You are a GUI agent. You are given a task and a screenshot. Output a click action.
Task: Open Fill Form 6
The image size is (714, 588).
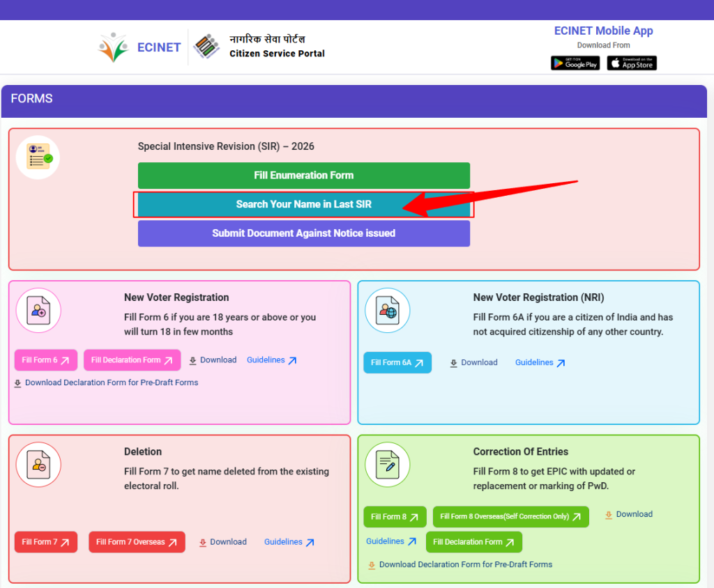[x=46, y=360]
